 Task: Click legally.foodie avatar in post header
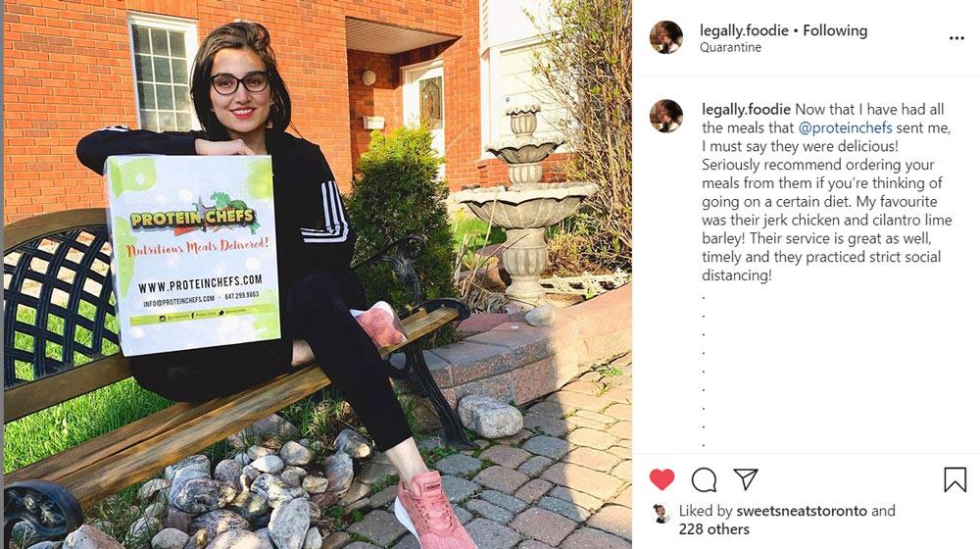pos(666,37)
